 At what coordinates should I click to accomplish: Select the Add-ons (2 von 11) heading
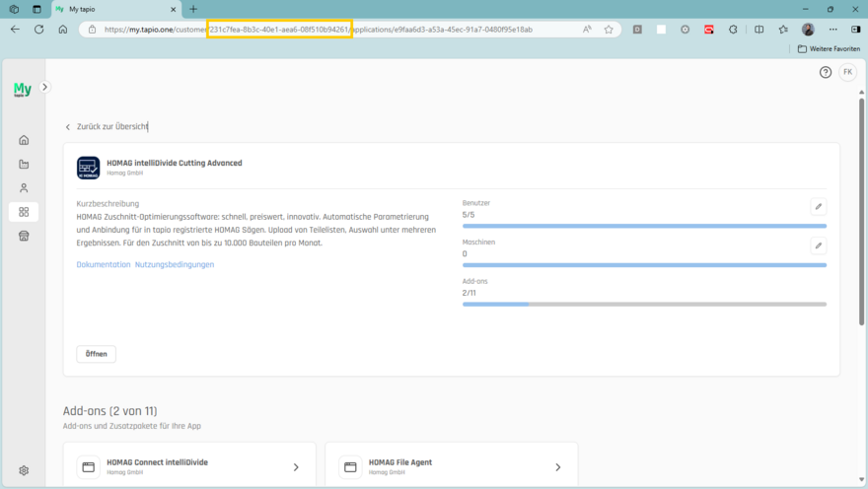click(x=110, y=411)
